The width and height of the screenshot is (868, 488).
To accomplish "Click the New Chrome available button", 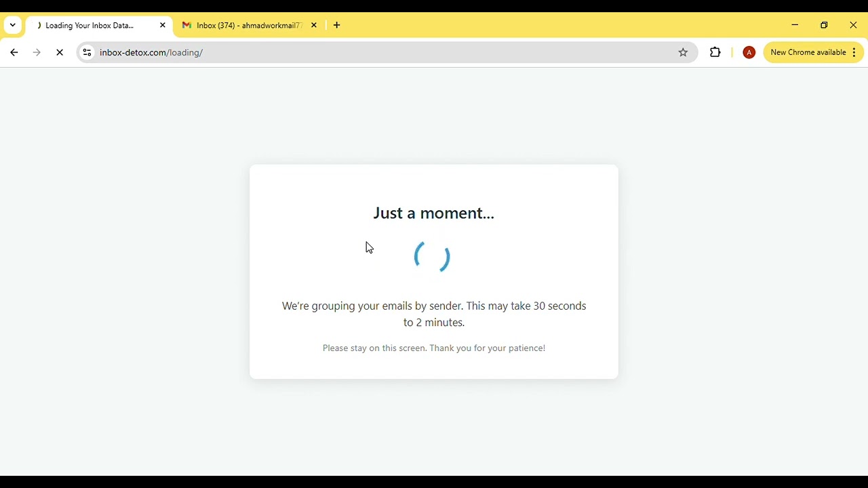I will 808,53.
